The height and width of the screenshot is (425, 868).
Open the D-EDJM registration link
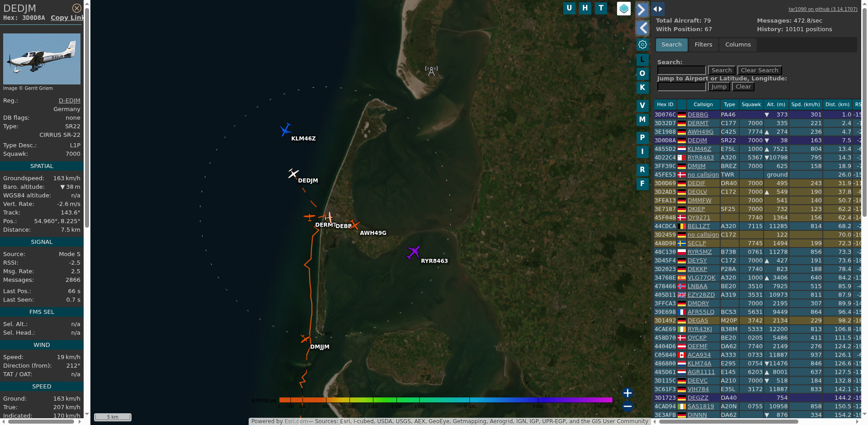70,101
